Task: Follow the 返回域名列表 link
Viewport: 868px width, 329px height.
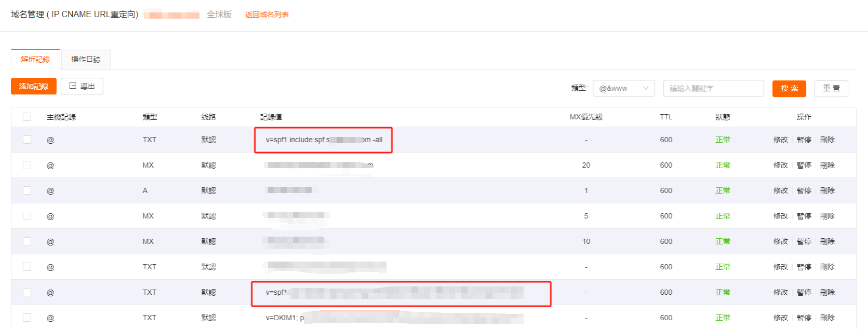Action: [266, 15]
